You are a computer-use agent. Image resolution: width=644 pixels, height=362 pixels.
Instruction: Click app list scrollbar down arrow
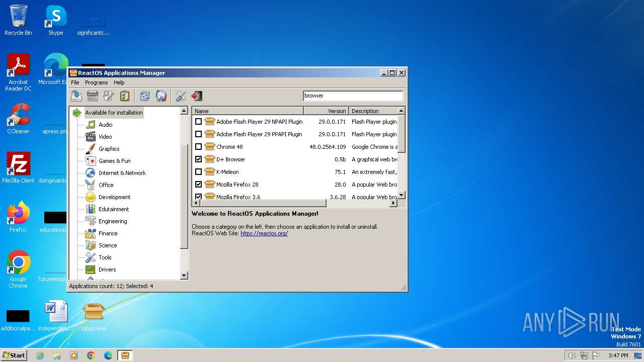pyautogui.click(x=401, y=195)
